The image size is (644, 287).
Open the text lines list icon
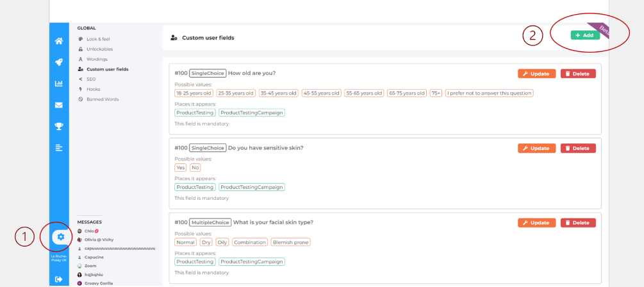59,148
